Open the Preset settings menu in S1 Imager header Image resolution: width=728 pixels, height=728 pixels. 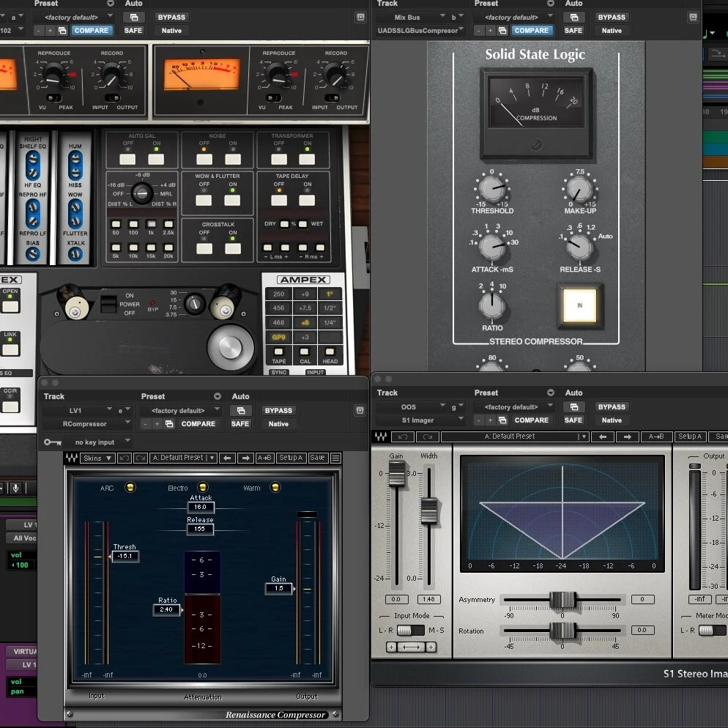click(x=551, y=393)
